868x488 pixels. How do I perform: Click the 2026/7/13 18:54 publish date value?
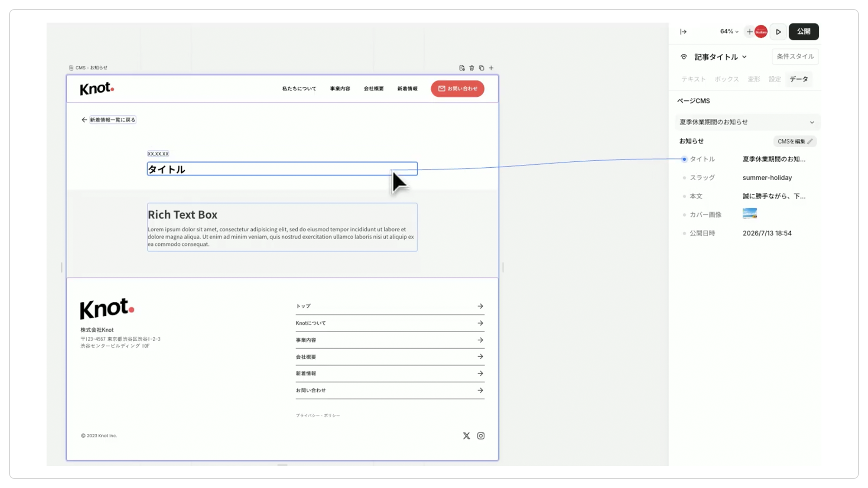click(767, 233)
